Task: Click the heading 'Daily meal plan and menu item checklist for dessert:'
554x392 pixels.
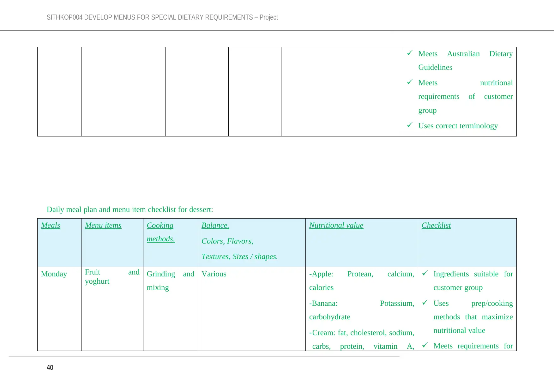Action: click(x=130, y=209)
